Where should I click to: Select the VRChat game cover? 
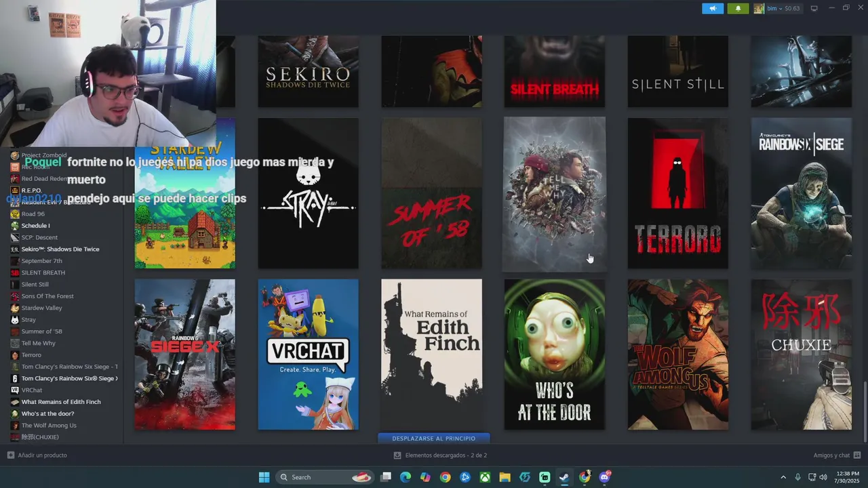[x=309, y=354]
